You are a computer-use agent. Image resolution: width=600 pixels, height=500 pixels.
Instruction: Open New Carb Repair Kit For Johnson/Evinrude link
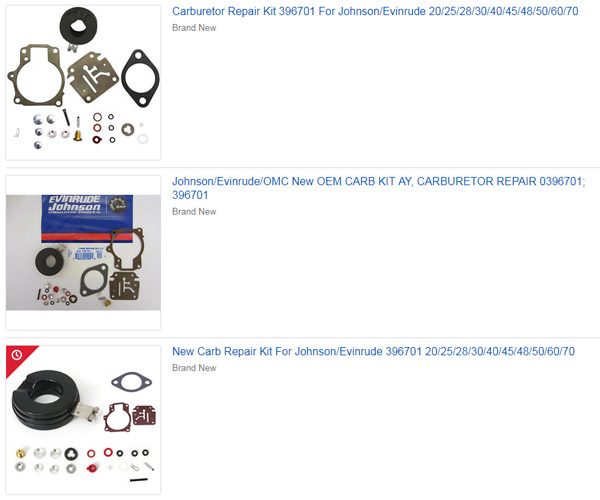tap(373, 351)
